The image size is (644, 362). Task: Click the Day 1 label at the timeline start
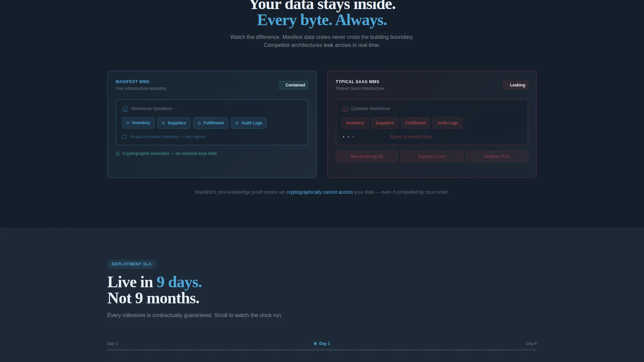click(x=113, y=344)
